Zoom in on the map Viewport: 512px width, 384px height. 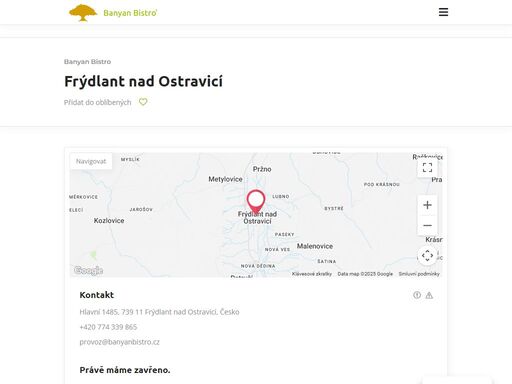click(x=427, y=205)
